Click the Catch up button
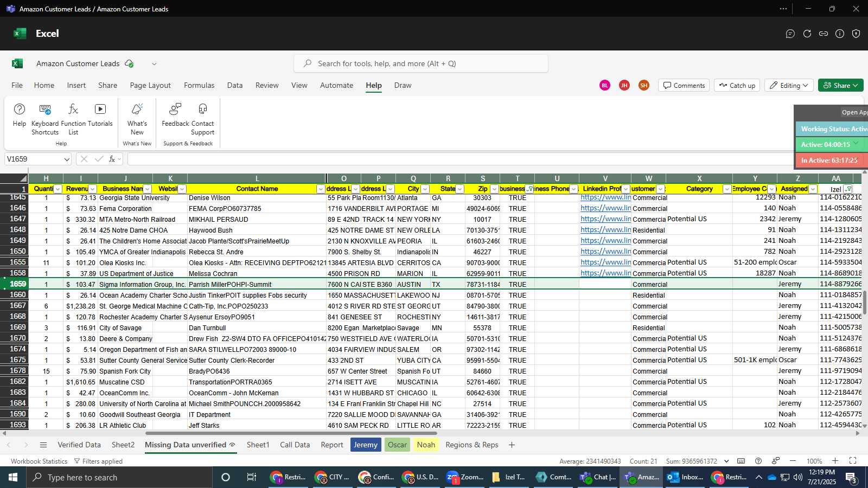The image size is (868, 488). [737, 85]
